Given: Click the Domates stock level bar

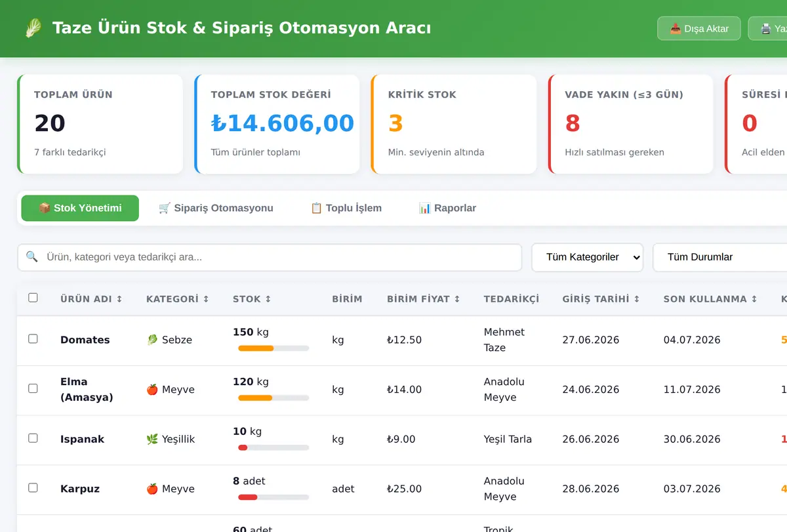Looking at the screenshot, I should pos(273,348).
